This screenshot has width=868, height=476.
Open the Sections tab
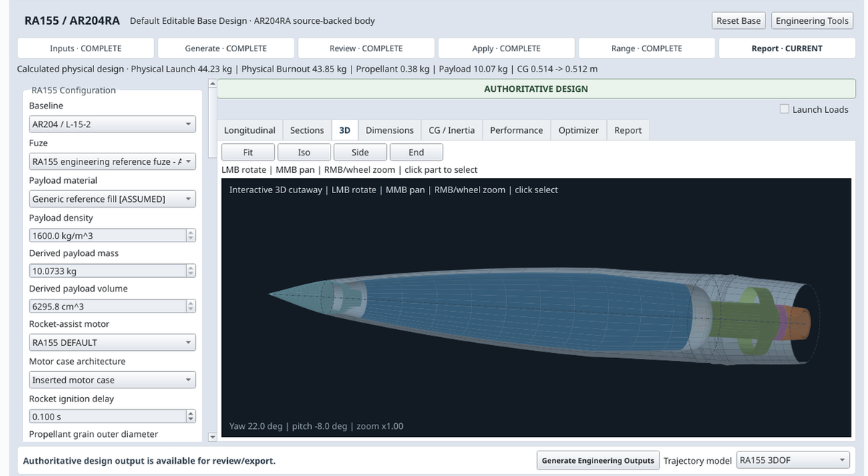(307, 130)
